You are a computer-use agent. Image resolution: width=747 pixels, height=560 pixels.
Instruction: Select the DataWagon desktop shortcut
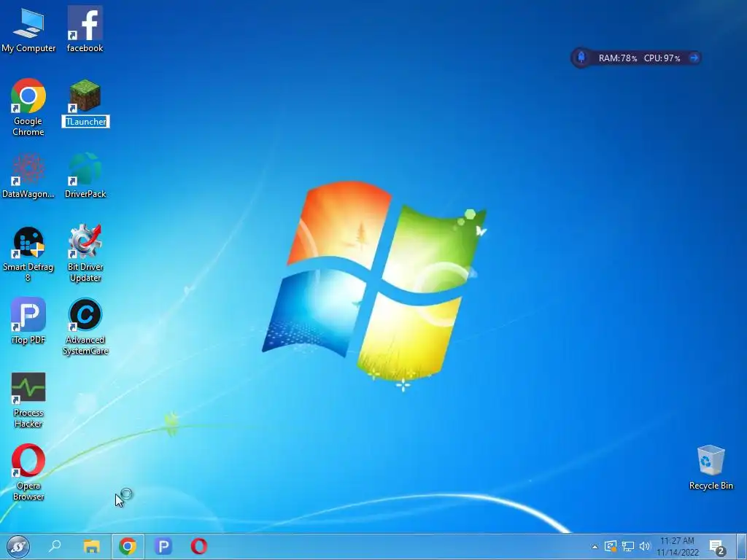(x=28, y=175)
